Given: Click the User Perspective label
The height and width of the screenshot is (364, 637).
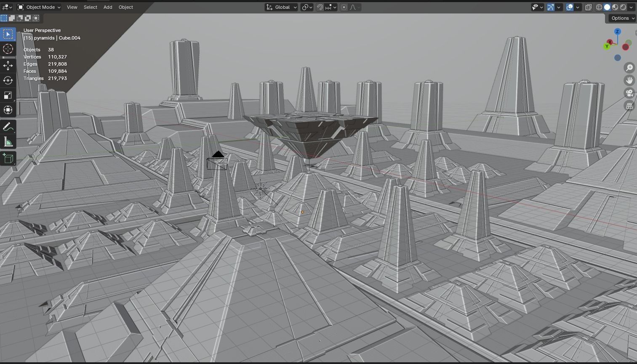Looking at the screenshot, I should click(42, 30).
